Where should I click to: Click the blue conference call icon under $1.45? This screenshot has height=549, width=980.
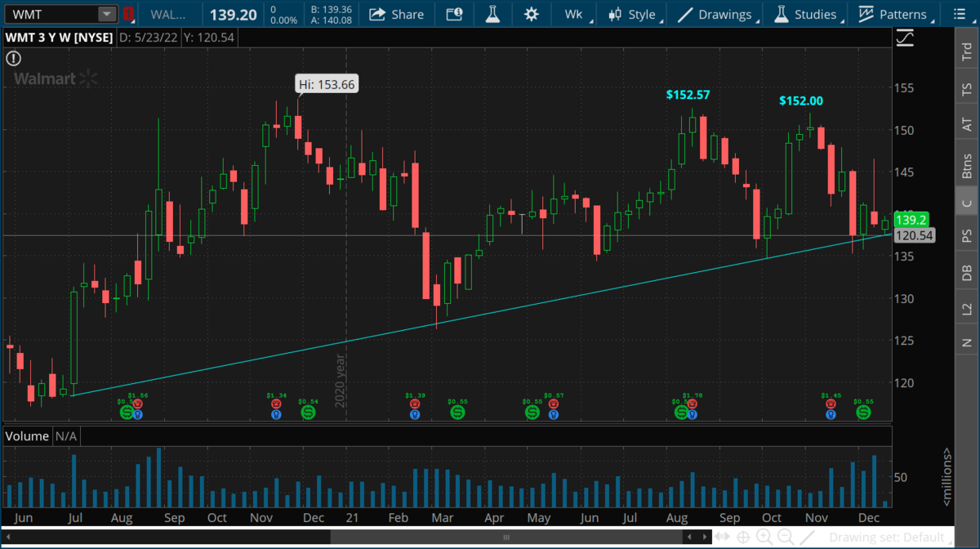[x=831, y=414]
